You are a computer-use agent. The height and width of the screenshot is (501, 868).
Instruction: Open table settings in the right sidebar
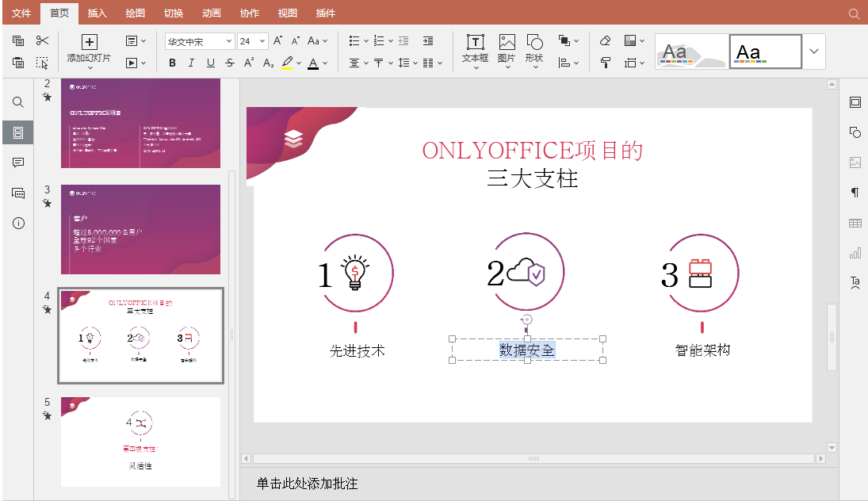click(x=855, y=223)
